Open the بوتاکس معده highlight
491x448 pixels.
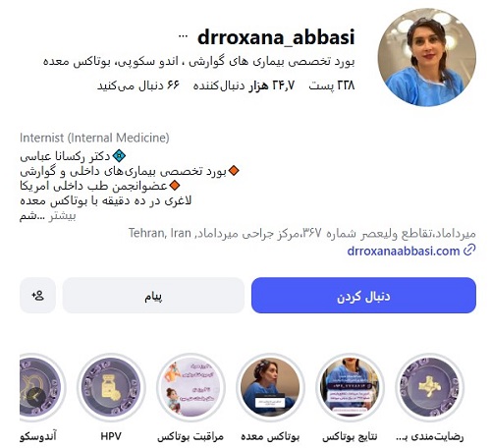click(270, 387)
